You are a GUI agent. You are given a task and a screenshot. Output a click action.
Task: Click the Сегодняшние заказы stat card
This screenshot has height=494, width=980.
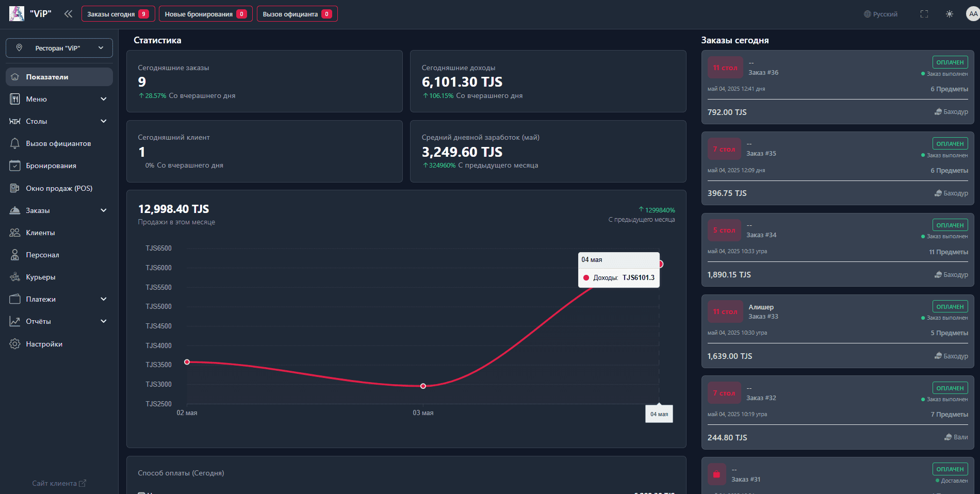point(265,81)
